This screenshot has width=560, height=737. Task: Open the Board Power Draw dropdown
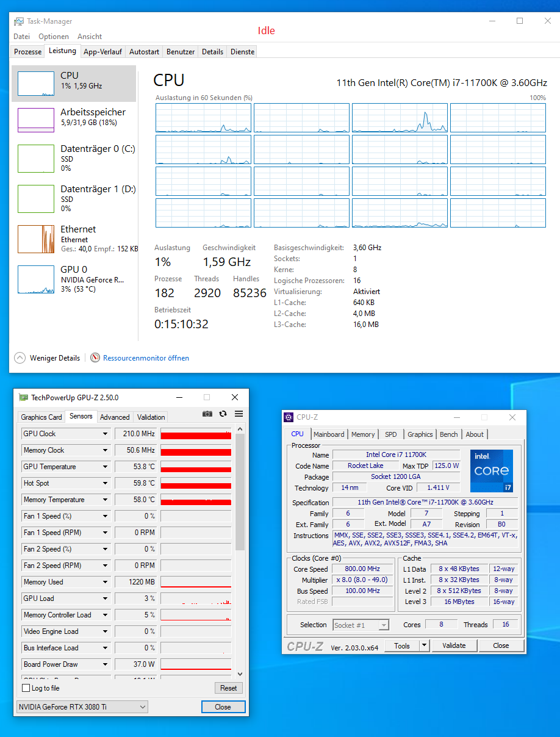point(105,664)
